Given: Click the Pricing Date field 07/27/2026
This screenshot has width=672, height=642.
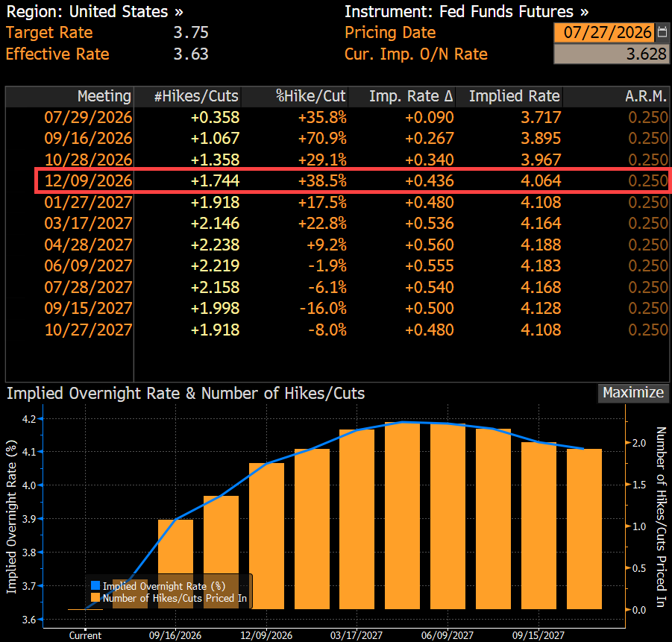Looking at the screenshot, I should [x=604, y=33].
